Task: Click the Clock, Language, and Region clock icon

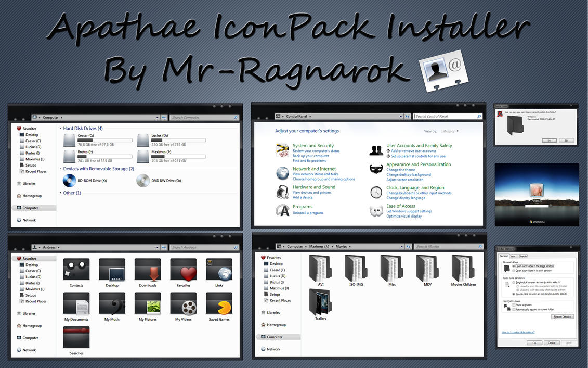Action: (x=376, y=192)
